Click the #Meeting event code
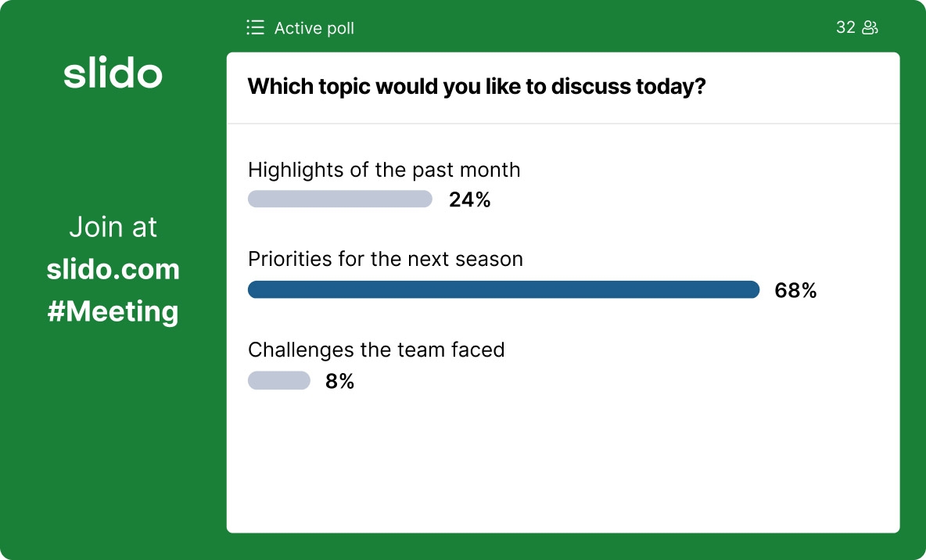 113,311
